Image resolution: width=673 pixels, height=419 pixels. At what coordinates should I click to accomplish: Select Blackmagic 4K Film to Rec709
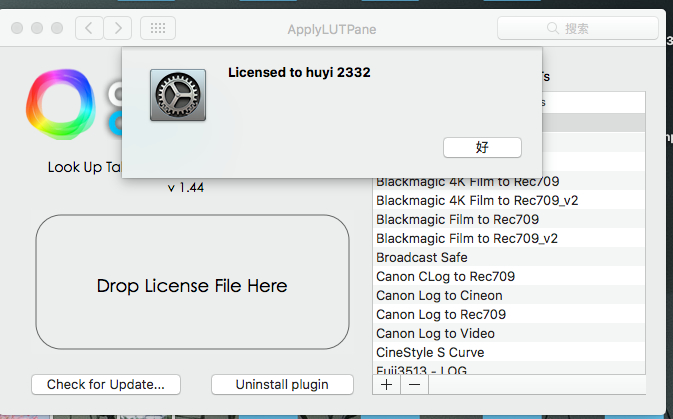[x=467, y=181]
